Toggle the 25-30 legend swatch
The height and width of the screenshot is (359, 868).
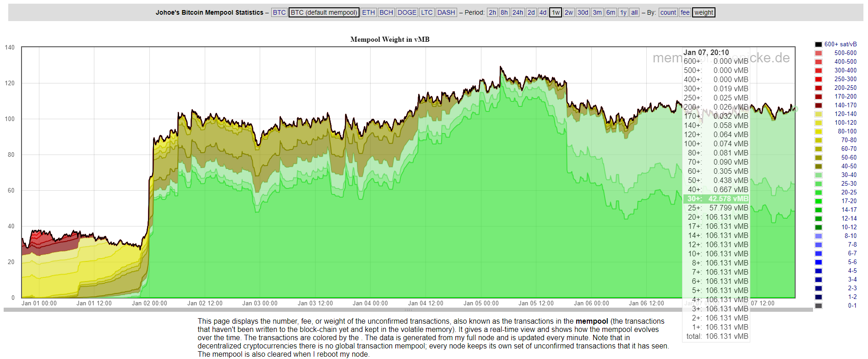[x=818, y=184]
